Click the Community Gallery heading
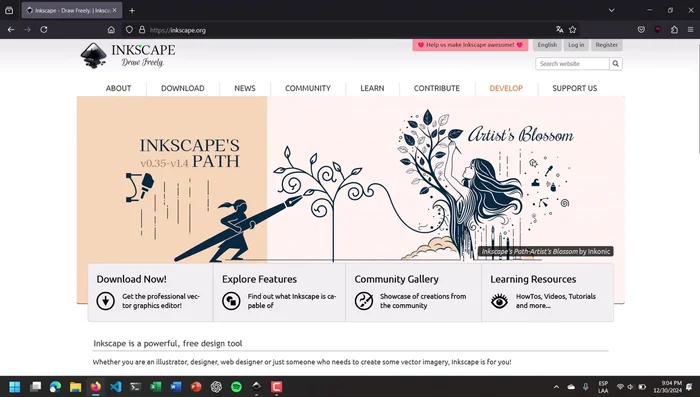The image size is (700, 397). click(396, 279)
